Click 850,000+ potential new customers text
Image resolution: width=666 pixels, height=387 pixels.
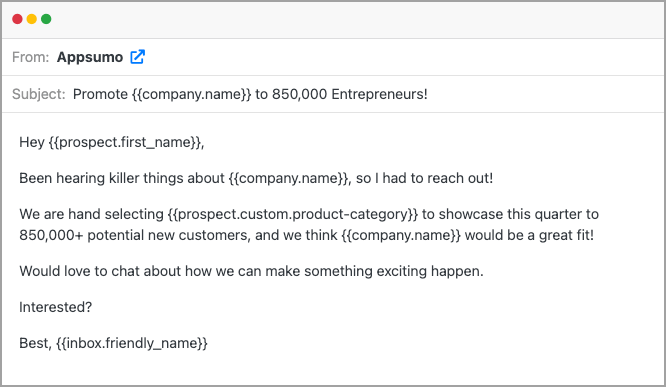tap(134, 235)
